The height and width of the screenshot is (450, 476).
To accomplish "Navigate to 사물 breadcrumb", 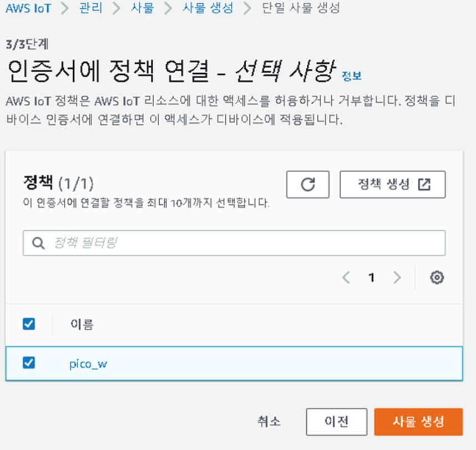I will (143, 8).
